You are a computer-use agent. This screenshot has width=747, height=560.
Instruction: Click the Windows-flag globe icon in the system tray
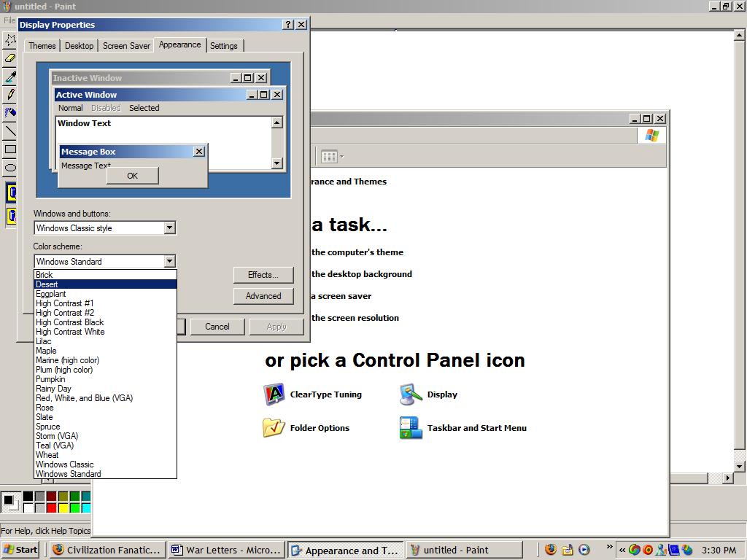click(686, 550)
